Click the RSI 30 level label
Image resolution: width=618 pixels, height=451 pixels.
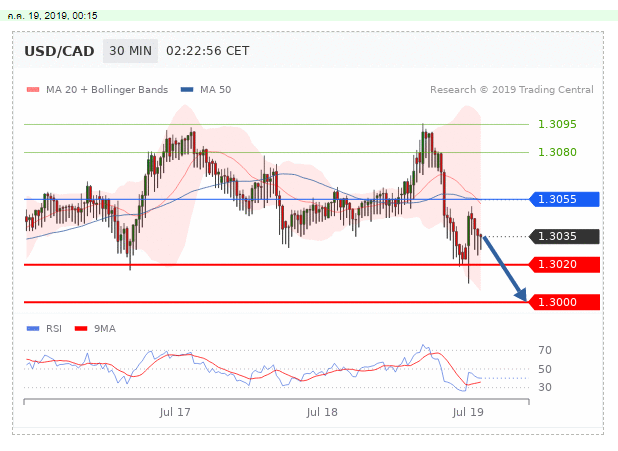point(545,387)
